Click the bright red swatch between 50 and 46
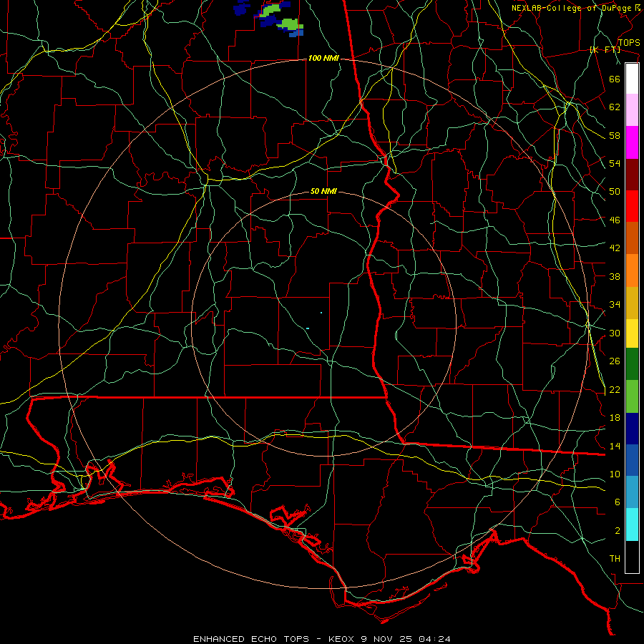 632,206
